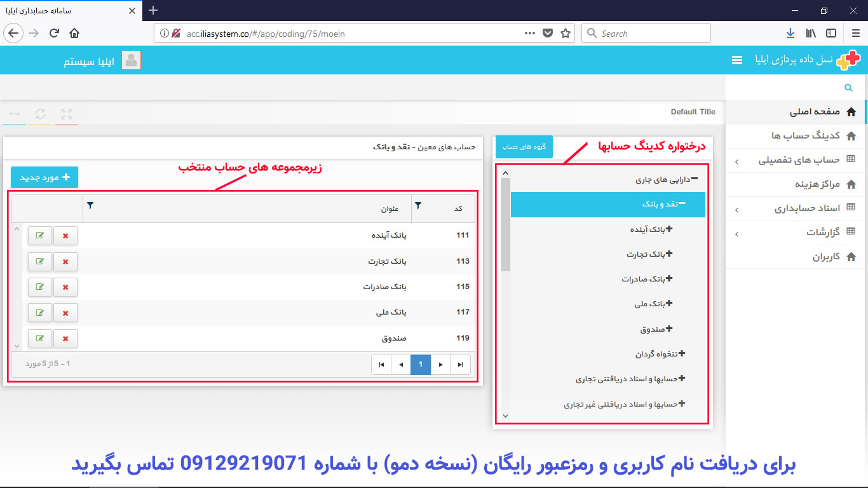Click the delete icon on the صندوق row
The image size is (868, 488).
coord(65,338)
